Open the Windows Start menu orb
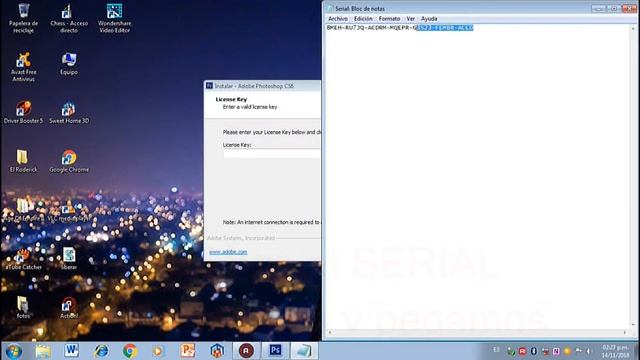This screenshot has width=640, height=360. click(14, 351)
